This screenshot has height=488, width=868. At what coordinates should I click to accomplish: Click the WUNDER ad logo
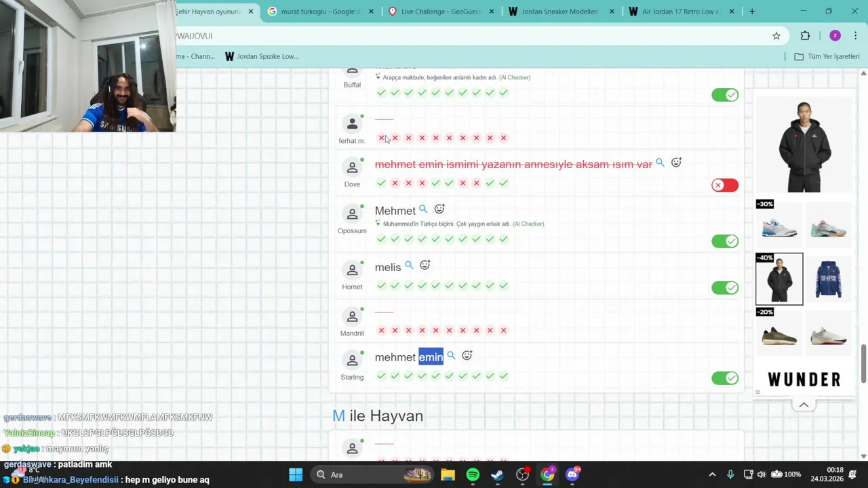804,380
